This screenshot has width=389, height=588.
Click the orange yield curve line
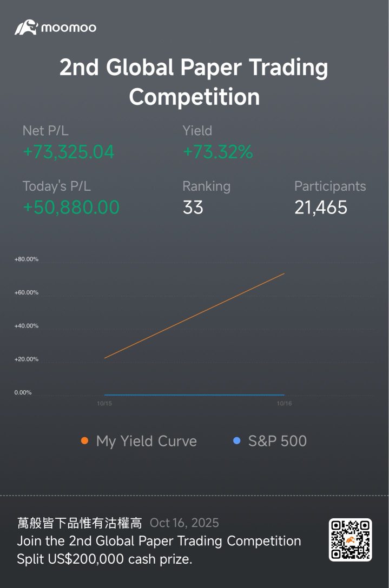pyautogui.click(x=195, y=315)
